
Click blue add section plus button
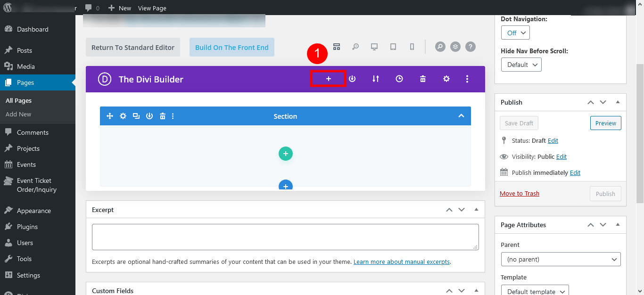coord(286,185)
